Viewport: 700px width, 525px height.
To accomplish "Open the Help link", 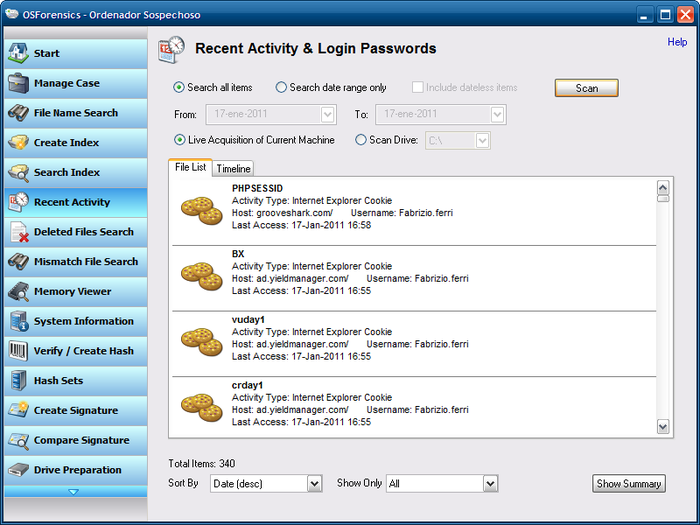I will (x=677, y=42).
